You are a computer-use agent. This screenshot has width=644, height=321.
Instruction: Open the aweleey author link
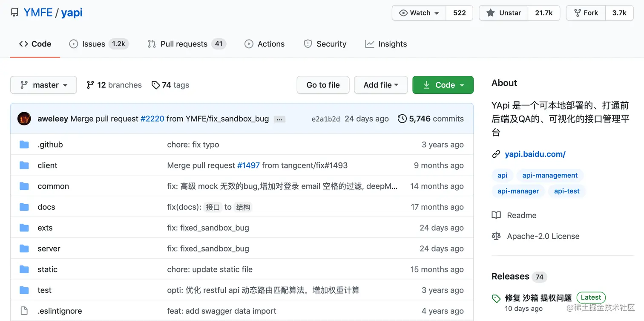click(53, 119)
